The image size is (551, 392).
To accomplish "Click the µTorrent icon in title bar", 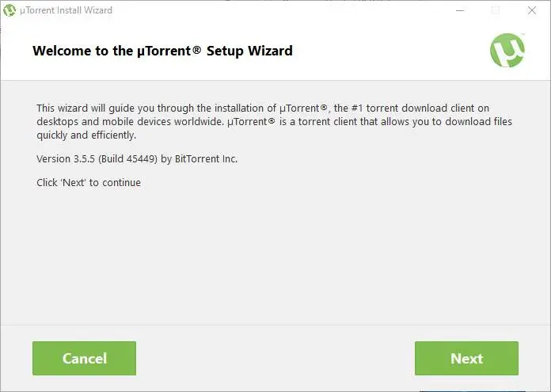I will (10, 11).
